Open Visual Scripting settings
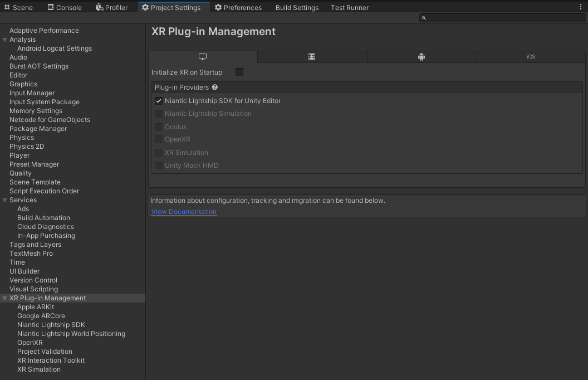 click(x=34, y=289)
